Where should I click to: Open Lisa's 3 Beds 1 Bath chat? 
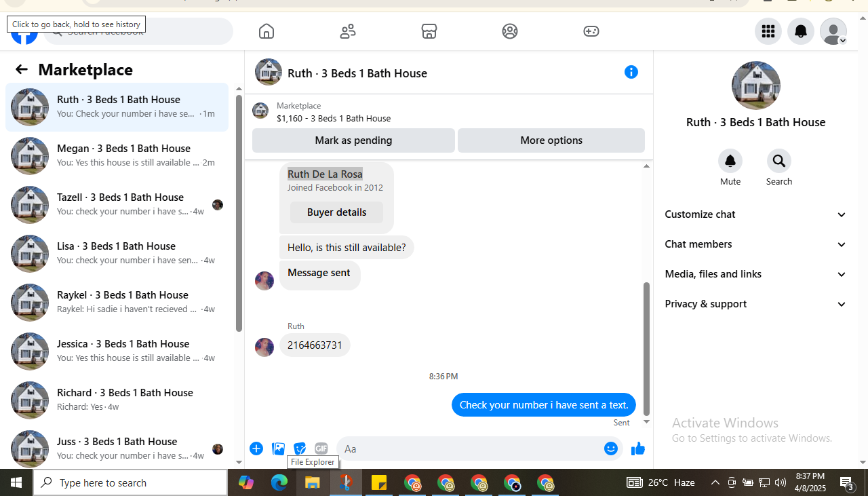pos(117,254)
